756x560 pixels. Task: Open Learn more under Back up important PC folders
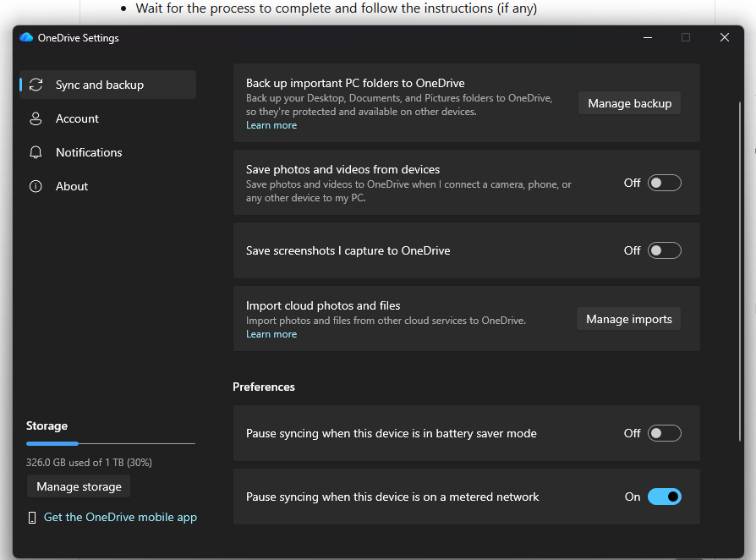271,125
